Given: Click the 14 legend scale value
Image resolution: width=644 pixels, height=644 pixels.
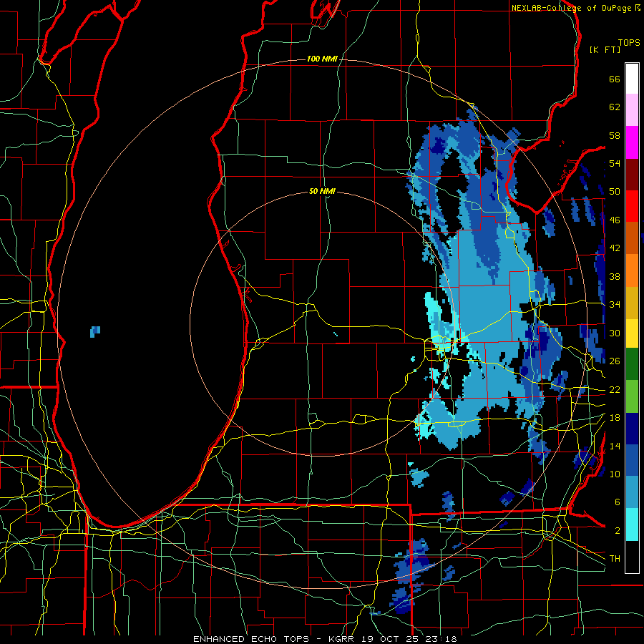Looking at the screenshot, I should [x=615, y=446].
